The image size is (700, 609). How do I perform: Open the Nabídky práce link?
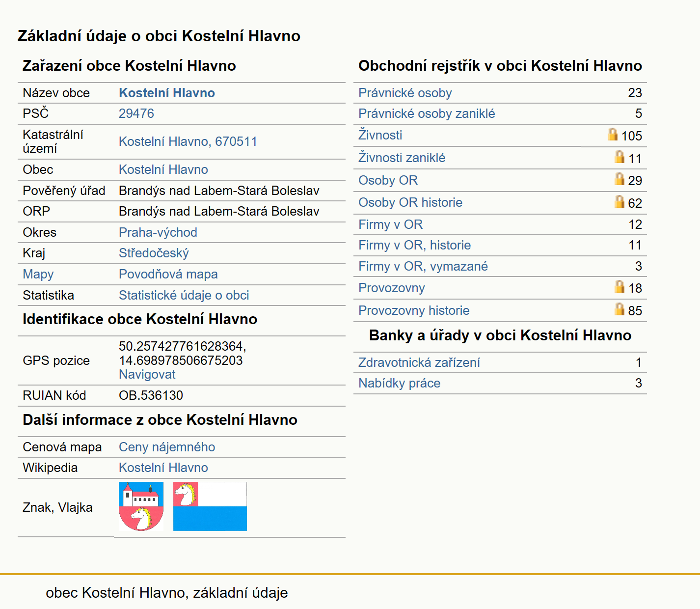pyautogui.click(x=400, y=383)
